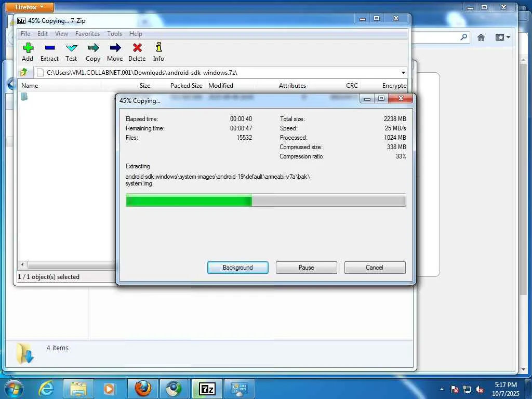Viewport: 532px width, 399px height.
Task: Open the Favorites menu
Action: click(x=87, y=34)
